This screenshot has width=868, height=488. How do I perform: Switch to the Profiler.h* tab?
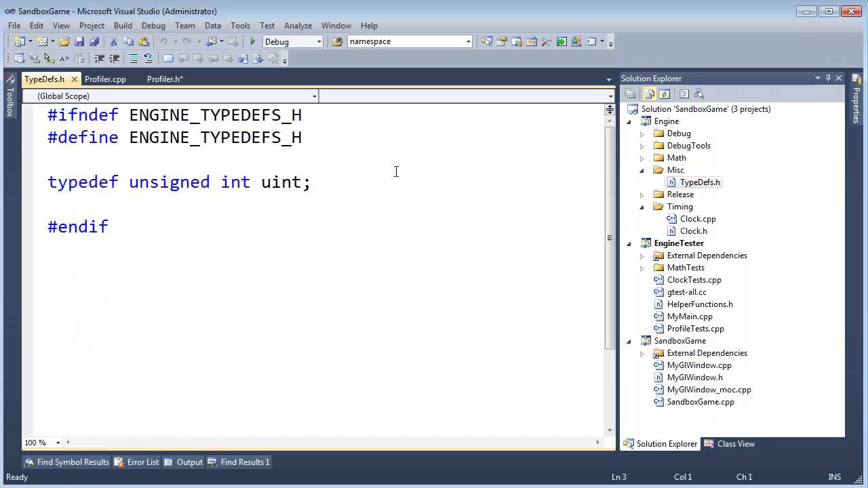click(165, 79)
